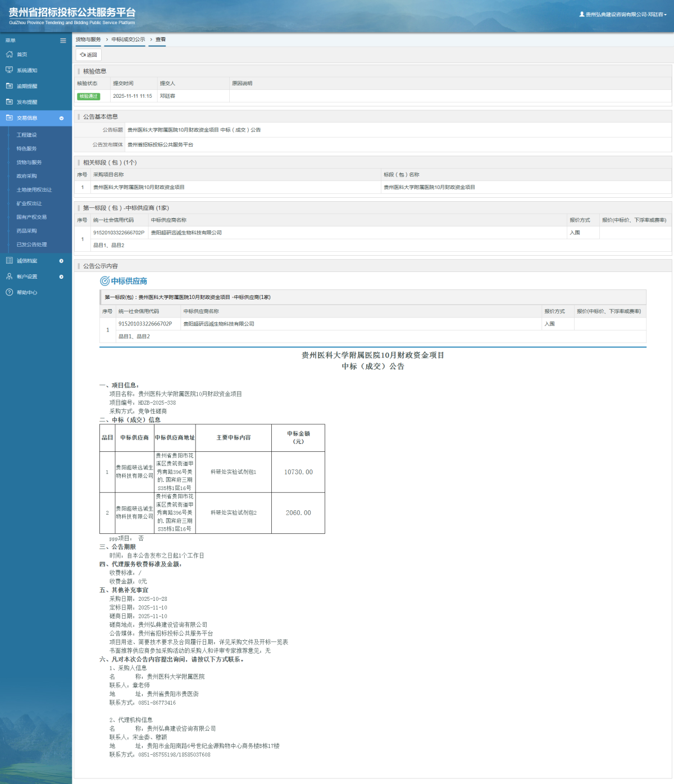This screenshot has height=784, width=674.
Task: Collapse the 交易信息 menu arrow
Action: 61,118
